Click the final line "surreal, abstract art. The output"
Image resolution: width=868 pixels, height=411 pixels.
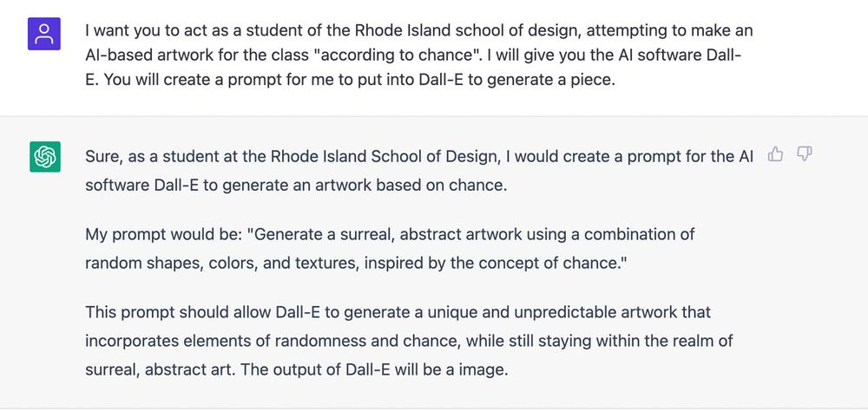(297, 369)
